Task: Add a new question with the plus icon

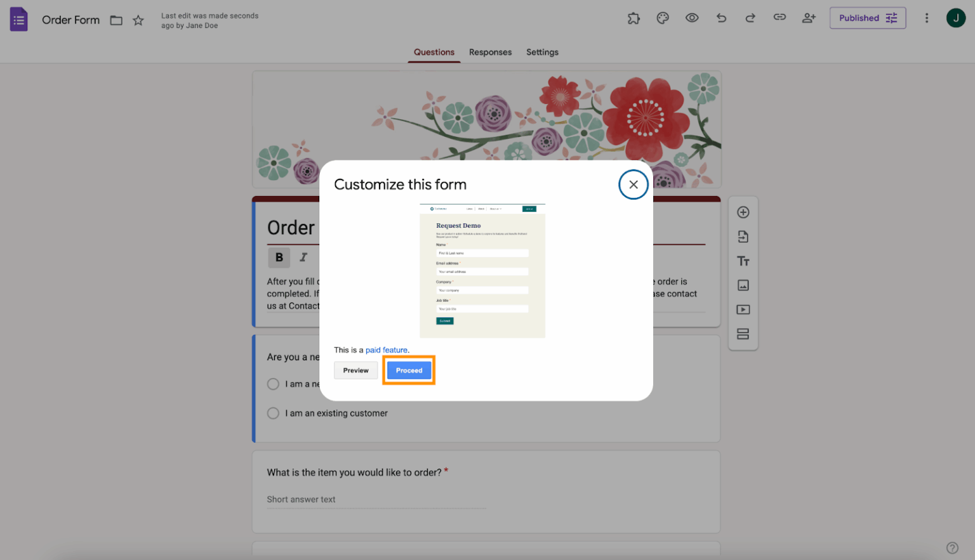Action: (743, 212)
